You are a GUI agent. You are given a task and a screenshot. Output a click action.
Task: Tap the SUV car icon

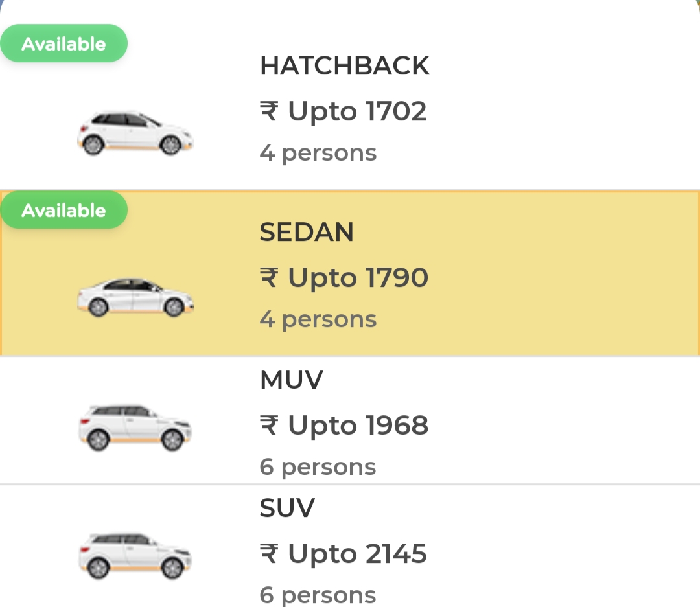point(135,556)
